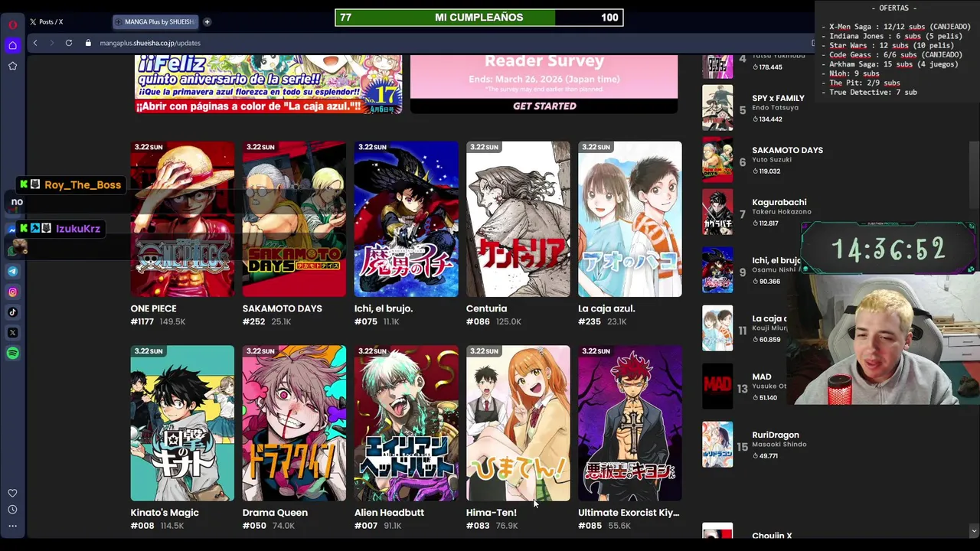This screenshot has height=551, width=980.
Task: Open TikTok in the Opera sidebar
Action: [x=12, y=312]
